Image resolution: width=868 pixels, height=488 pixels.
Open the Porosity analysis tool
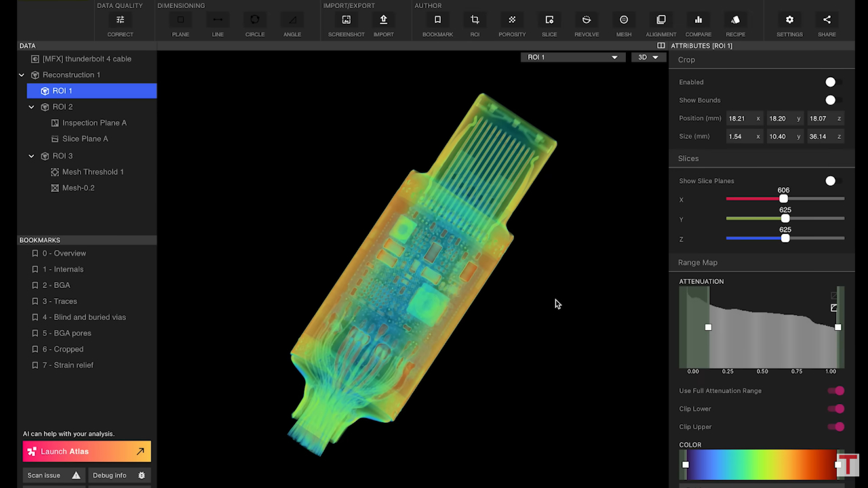pyautogui.click(x=512, y=20)
